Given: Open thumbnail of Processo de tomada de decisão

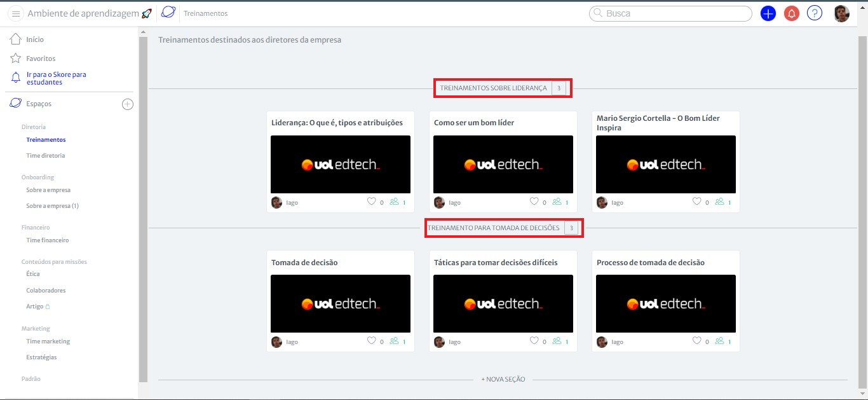Looking at the screenshot, I should pos(666,303).
